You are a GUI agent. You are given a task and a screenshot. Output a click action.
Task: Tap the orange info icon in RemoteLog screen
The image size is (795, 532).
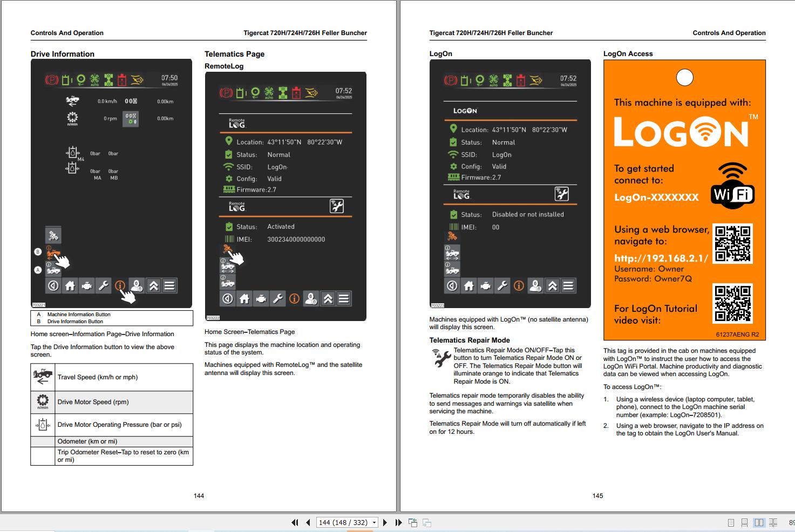click(294, 298)
